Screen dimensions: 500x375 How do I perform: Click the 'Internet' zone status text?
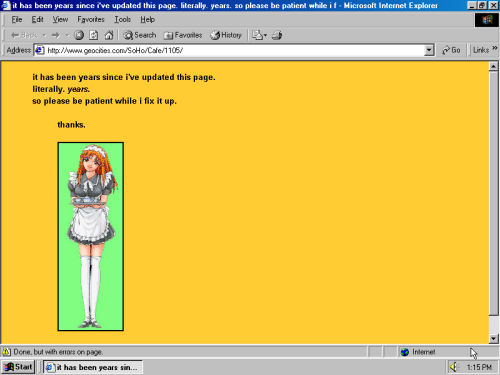tap(424, 352)
